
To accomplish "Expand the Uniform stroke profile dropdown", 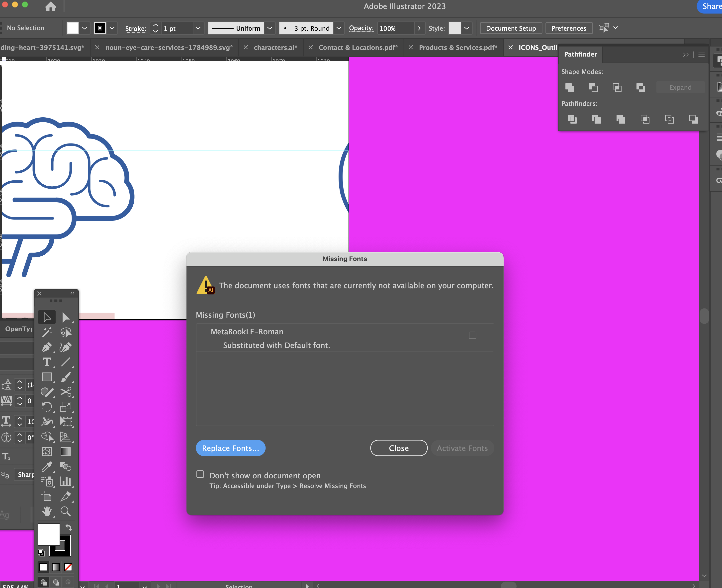I will pos(270,28).
